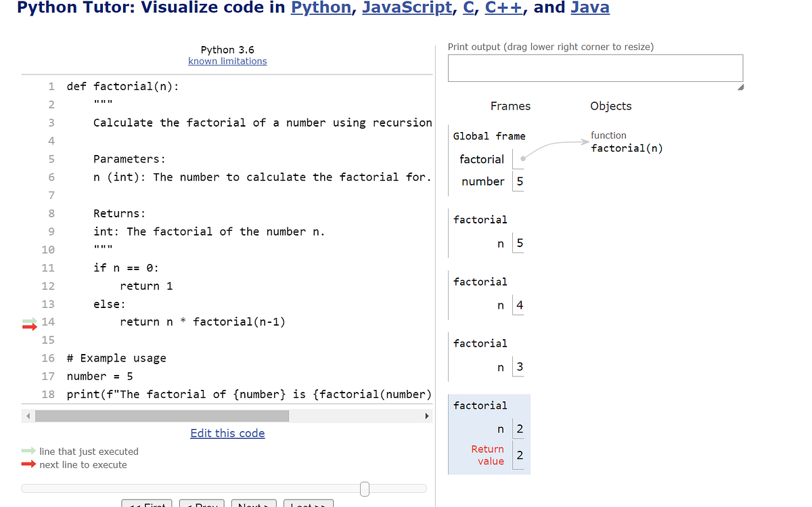The width and height of the screenshot is (812, 507).
Task: Jump to end using "Last >>" button
Action: click(309, 504)
